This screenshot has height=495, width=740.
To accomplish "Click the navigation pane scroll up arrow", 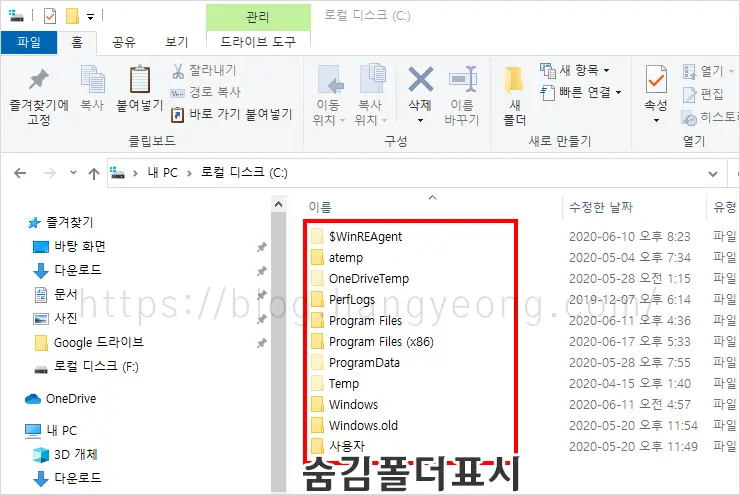I will [x=278, y=204].
